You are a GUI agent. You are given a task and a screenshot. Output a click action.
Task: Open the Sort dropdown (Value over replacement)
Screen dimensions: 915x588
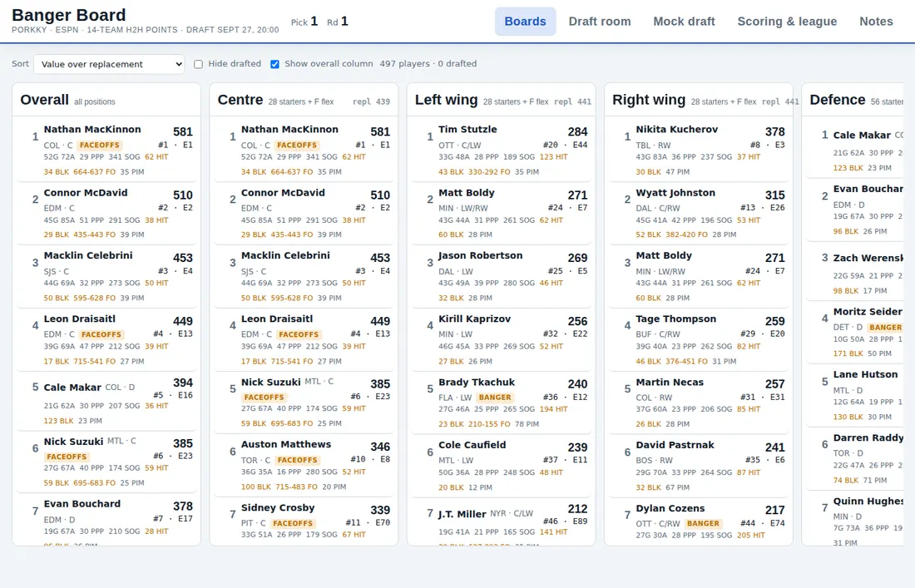tap(109, 64)
